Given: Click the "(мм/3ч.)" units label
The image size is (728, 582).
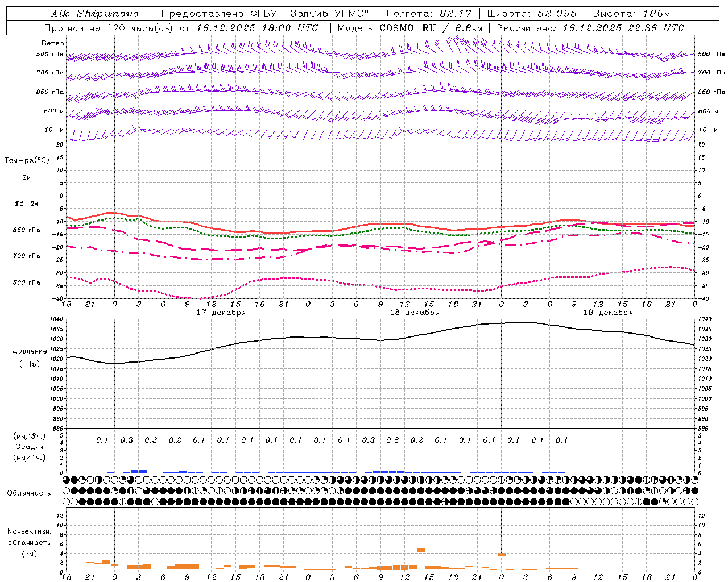Looking at the screenshot, I should point(30,436).
